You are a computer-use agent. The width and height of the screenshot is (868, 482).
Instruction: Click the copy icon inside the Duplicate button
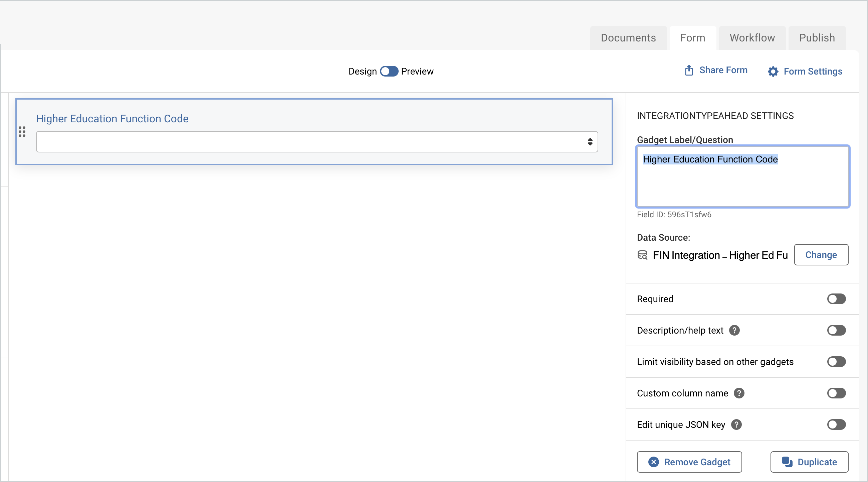[x=787, y=462]
